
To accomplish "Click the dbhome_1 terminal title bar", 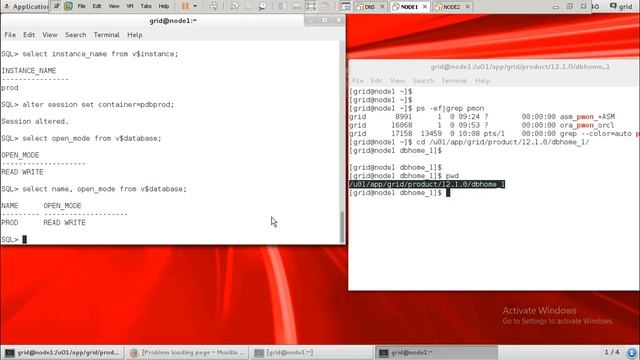I will point(494,67).
